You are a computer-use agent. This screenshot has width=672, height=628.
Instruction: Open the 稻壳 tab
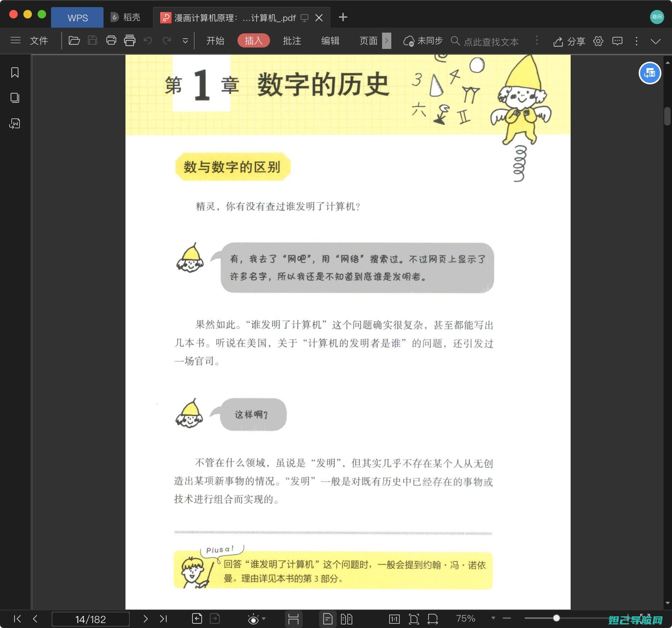pyautogui.click(x=125, y=17)
